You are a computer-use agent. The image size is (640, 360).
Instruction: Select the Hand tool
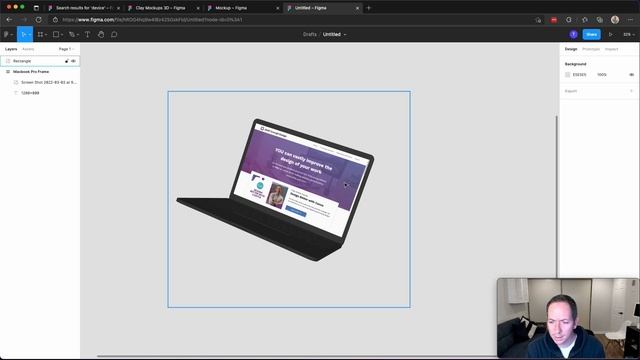click(101, 35)
